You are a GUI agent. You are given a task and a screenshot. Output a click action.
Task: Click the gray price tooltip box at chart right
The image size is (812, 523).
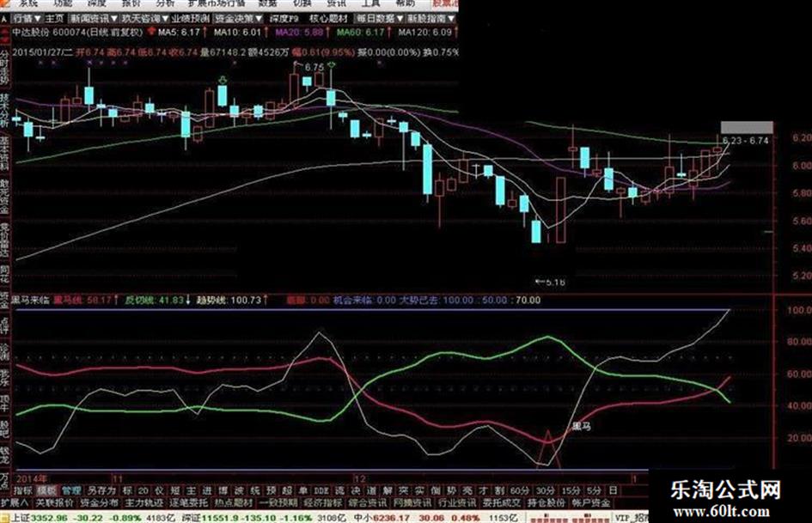point(747,127)
